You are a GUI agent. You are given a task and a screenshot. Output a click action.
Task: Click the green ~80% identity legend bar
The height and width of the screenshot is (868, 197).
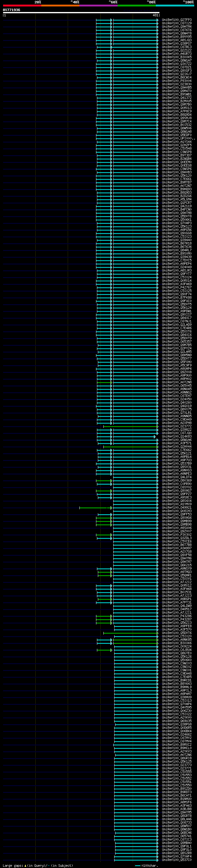point(137,6)
